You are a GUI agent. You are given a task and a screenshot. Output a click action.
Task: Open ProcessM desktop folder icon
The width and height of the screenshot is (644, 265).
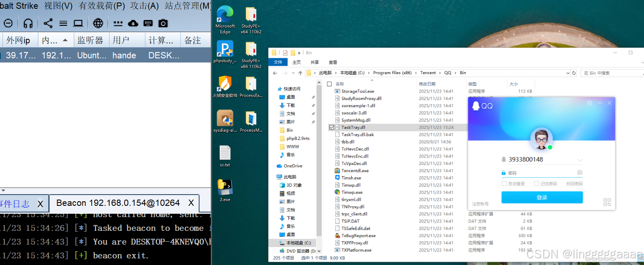point(251,121)
